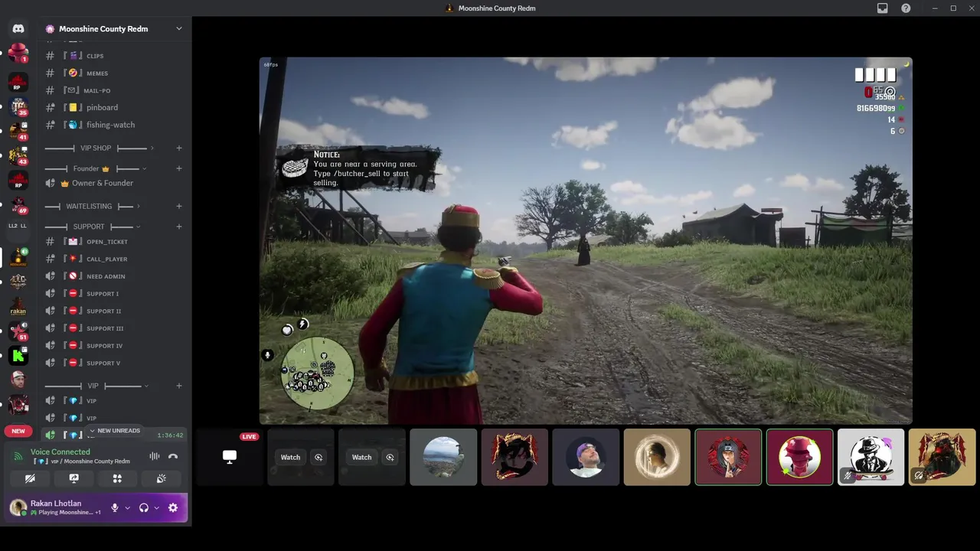980x551 pixels.
Task: Open the Soundboard party popper icon
Action: 161,478
